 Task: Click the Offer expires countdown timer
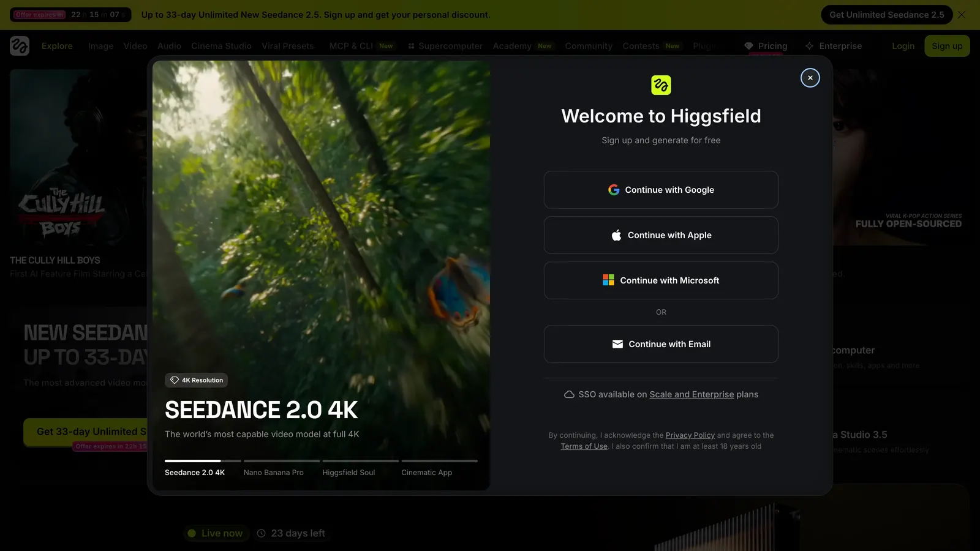point(70,15)
